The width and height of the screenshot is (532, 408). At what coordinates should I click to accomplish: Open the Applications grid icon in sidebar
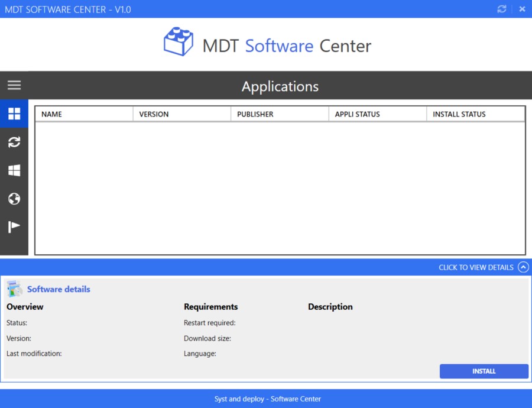pos(14,114)
